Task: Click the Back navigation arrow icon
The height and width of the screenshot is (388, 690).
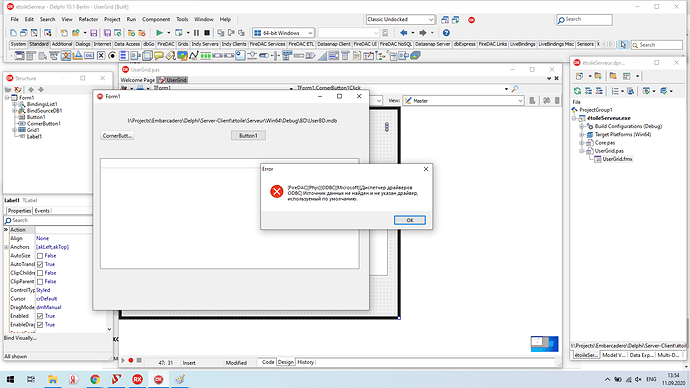Action: (x=404, y=33)
